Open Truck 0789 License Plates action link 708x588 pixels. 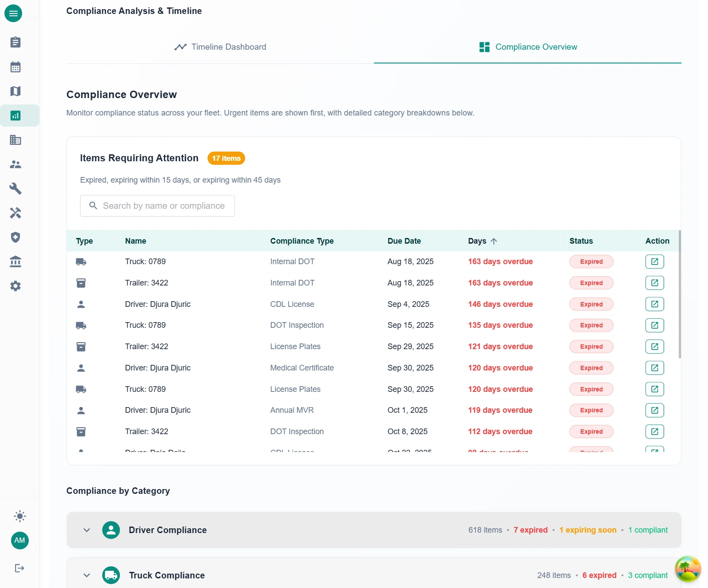654,389
